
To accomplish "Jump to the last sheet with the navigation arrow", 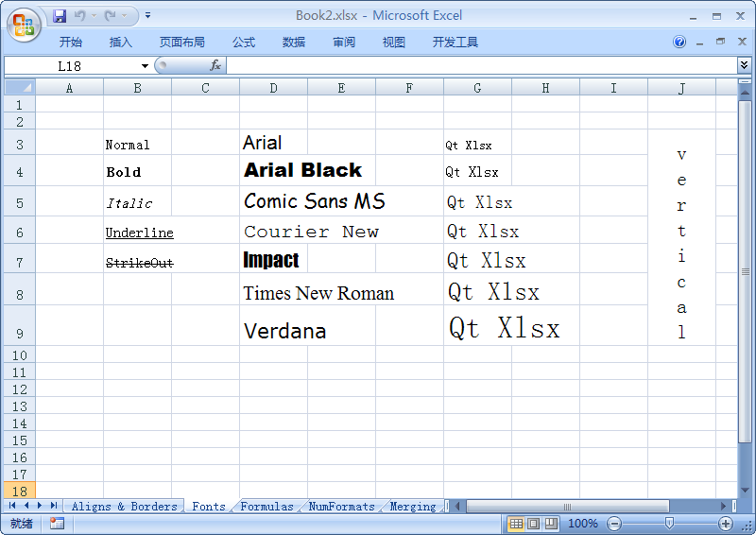I will tap(54, 507).
